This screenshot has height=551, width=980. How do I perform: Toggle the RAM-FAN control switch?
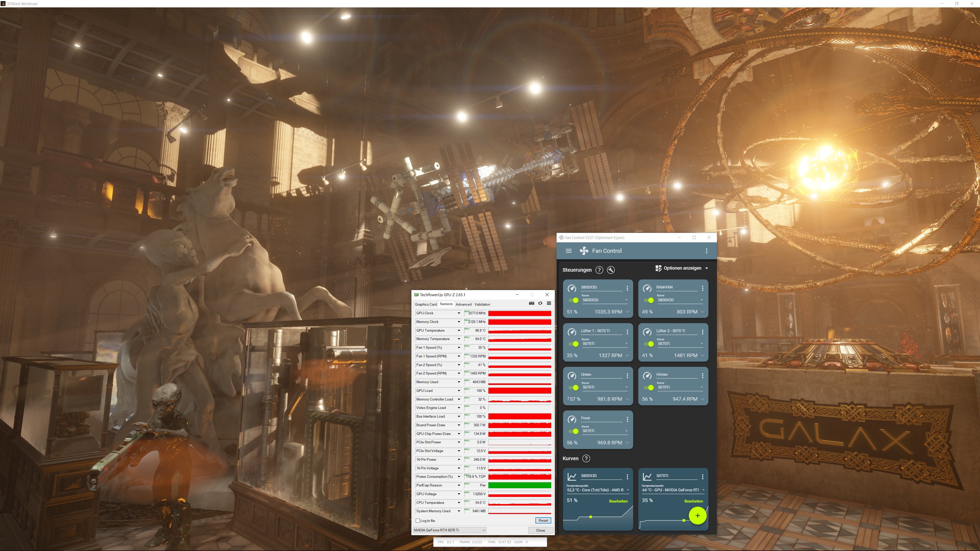[x=649, y=300]
